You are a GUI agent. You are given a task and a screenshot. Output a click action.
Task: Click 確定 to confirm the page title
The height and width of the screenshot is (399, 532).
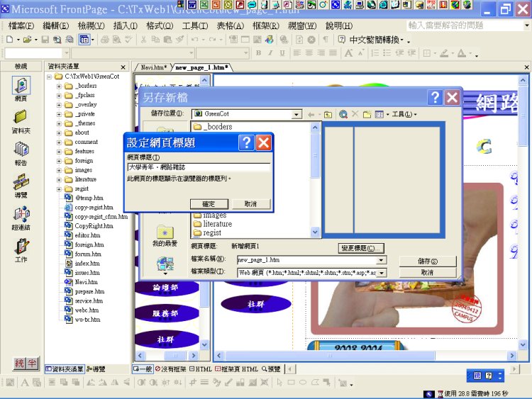coord(209,204)
